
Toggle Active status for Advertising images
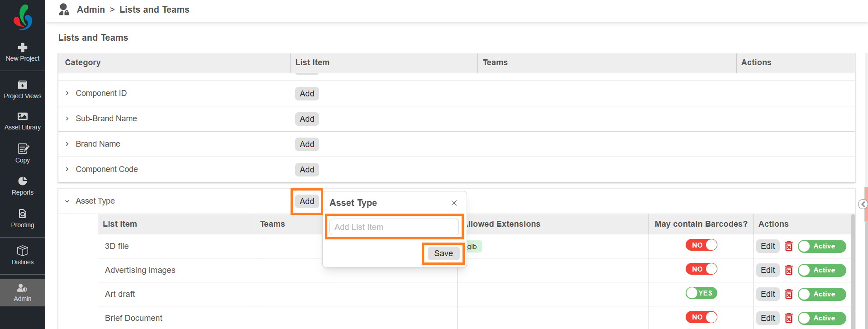pos(822,270)
